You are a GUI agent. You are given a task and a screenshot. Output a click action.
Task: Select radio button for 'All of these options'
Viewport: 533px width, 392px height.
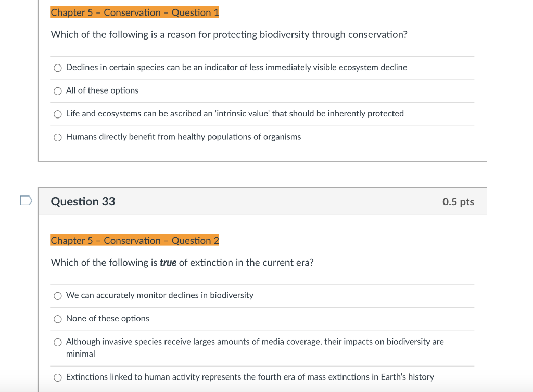(57, 90)
